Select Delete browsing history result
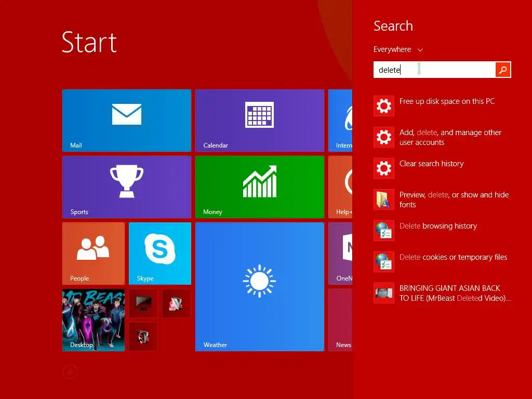Screen dimensions: 532x399 (x=443, y=231)
